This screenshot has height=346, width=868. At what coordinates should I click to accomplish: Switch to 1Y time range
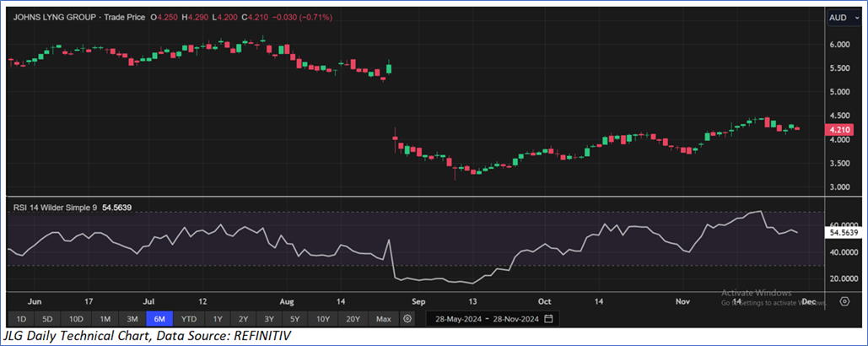tap(218, 319)
